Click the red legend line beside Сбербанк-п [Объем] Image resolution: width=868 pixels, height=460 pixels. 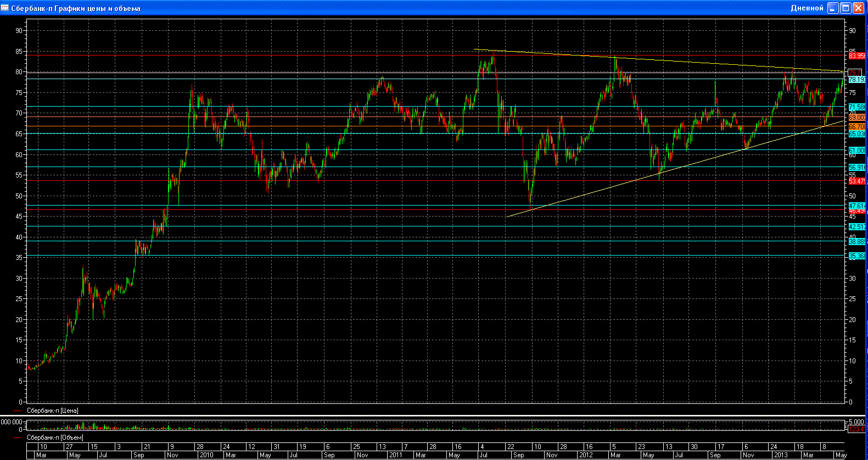coord(18,437)
